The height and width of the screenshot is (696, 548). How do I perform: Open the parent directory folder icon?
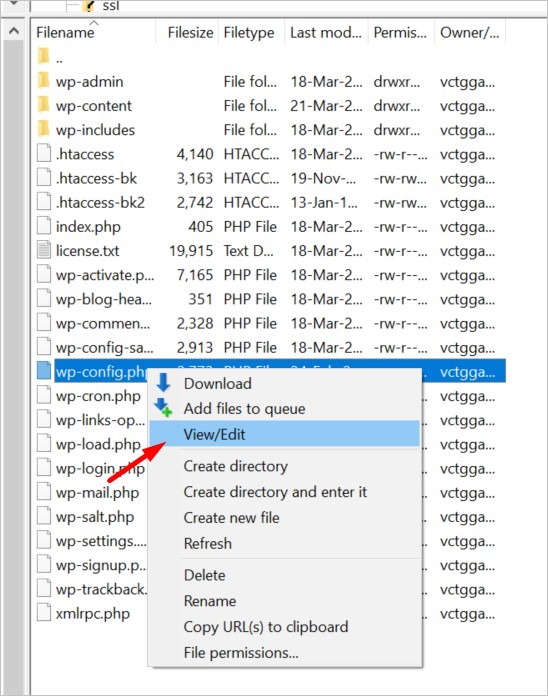click(x=43, y=57)
